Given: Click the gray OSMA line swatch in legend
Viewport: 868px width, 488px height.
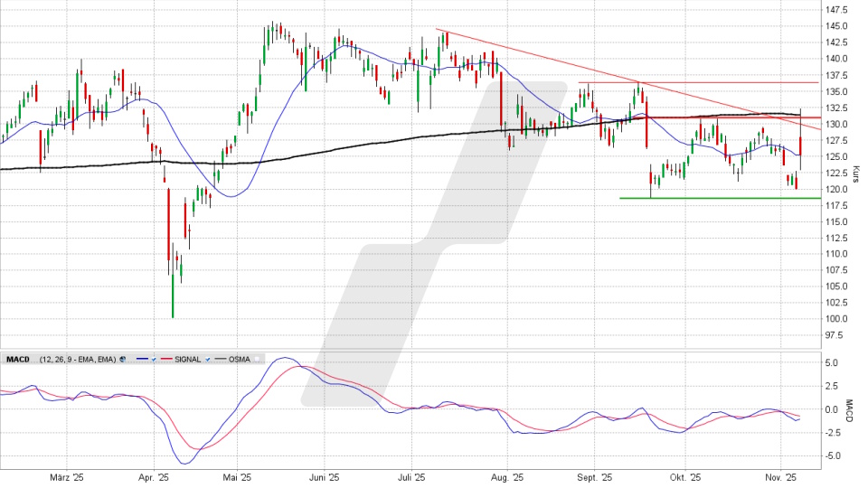Looking at the screenshot, I should tap(217, 359).
